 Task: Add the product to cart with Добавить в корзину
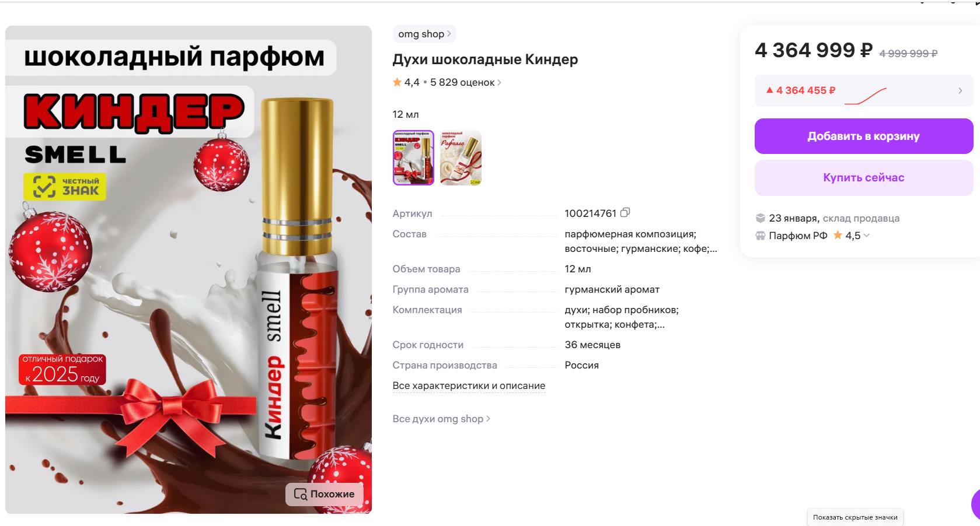(x=864, y=136)
